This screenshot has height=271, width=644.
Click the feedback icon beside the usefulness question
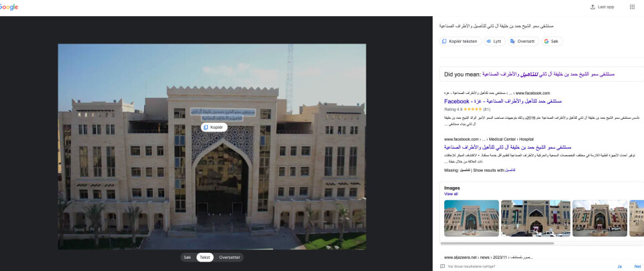443,266
